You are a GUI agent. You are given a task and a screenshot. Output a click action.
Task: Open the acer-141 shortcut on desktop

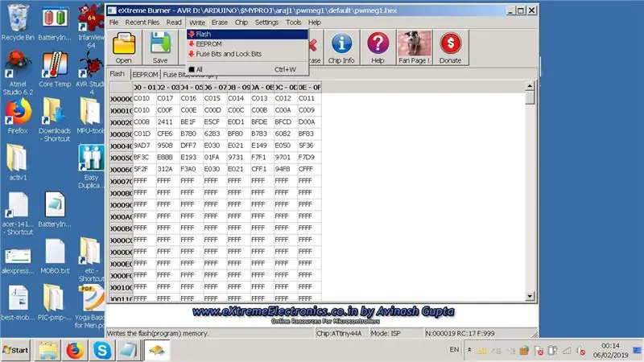[x=18, y=213]
